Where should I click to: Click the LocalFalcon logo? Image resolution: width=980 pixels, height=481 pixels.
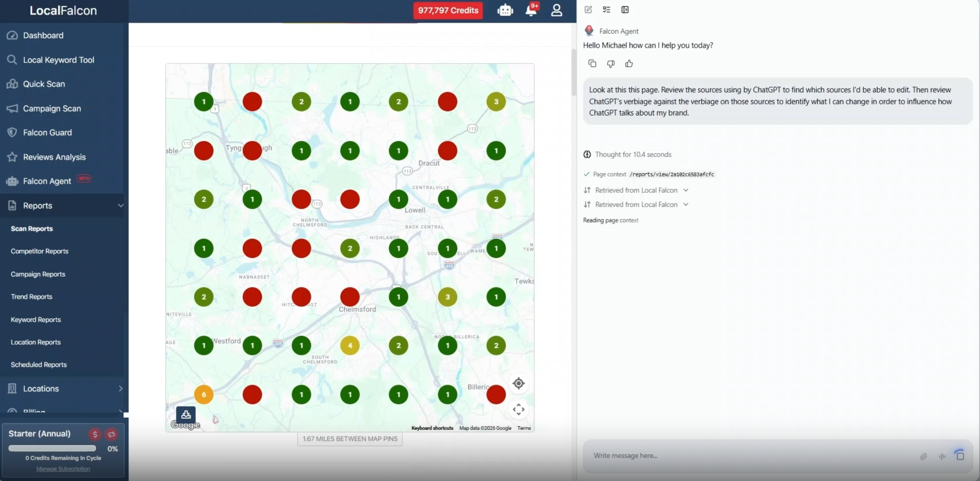point(63,10)
